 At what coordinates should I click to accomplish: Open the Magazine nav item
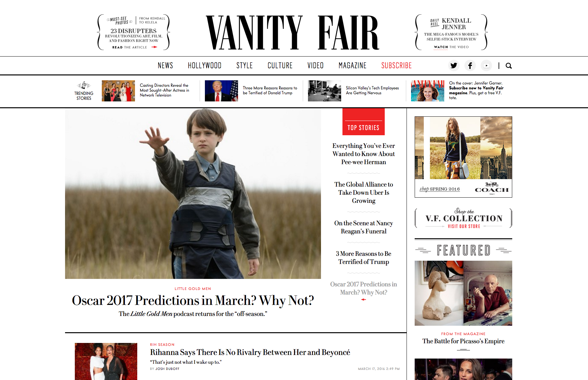[x=353, y=66]
